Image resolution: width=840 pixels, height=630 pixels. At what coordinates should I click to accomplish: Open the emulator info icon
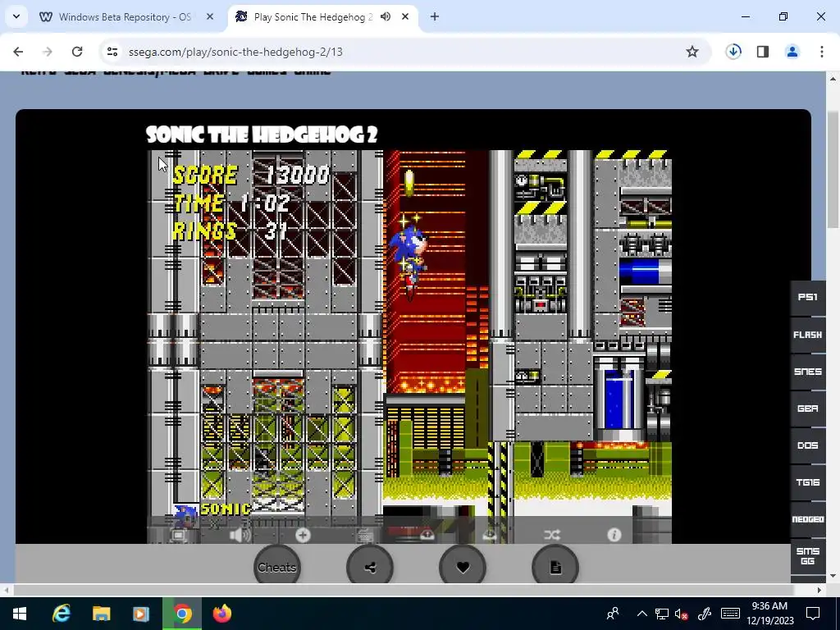pos(614,535)
